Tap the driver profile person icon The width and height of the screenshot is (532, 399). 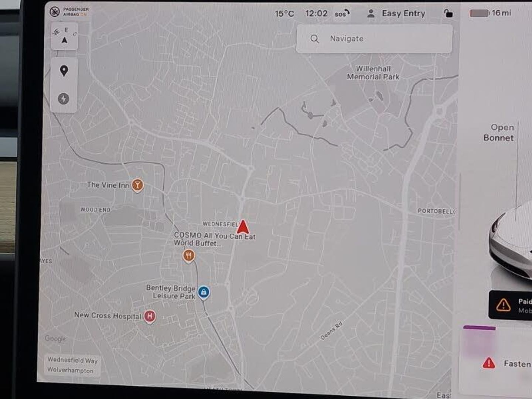[371, 14]
